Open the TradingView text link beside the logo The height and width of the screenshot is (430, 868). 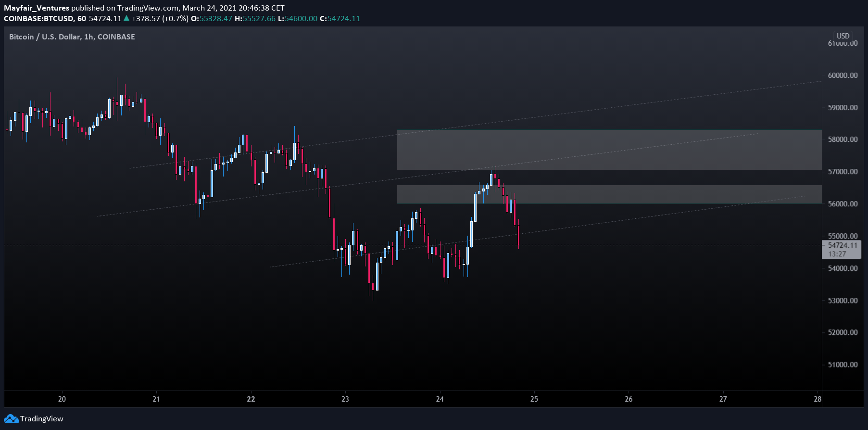tap(41, 419)
